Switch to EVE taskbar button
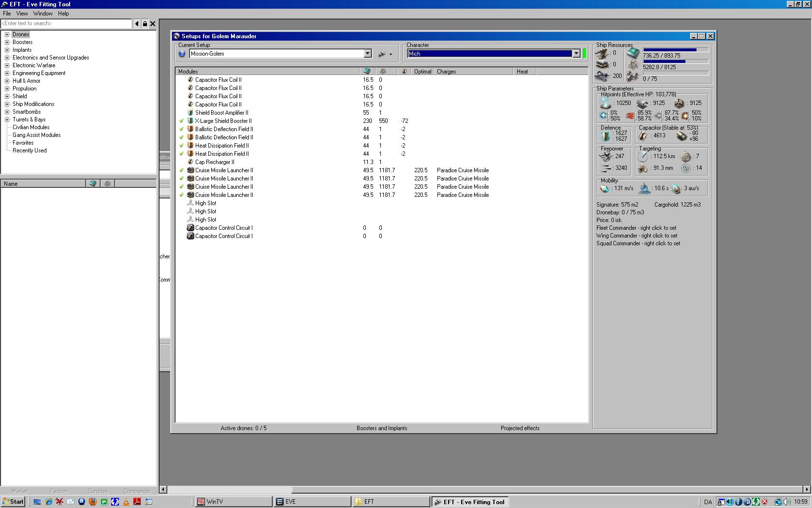This screenshot has width=812, height=508. (x=312, y=502)
